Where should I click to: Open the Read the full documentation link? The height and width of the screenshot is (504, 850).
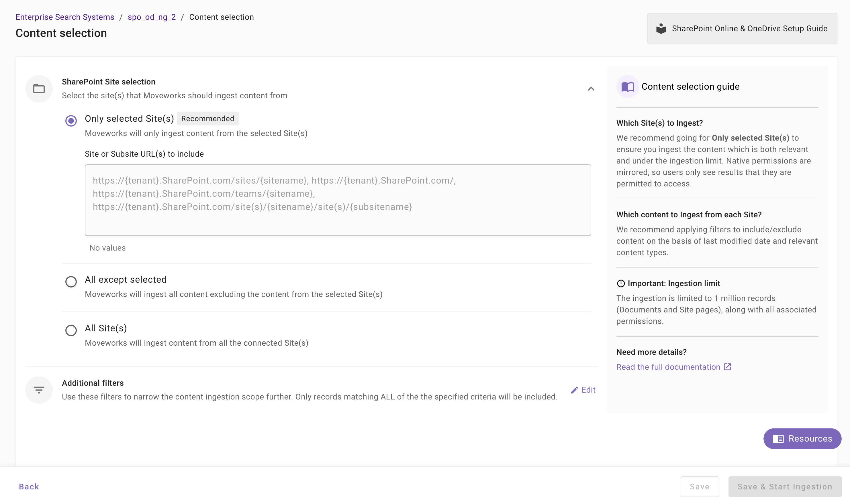(x=668, y=367)
